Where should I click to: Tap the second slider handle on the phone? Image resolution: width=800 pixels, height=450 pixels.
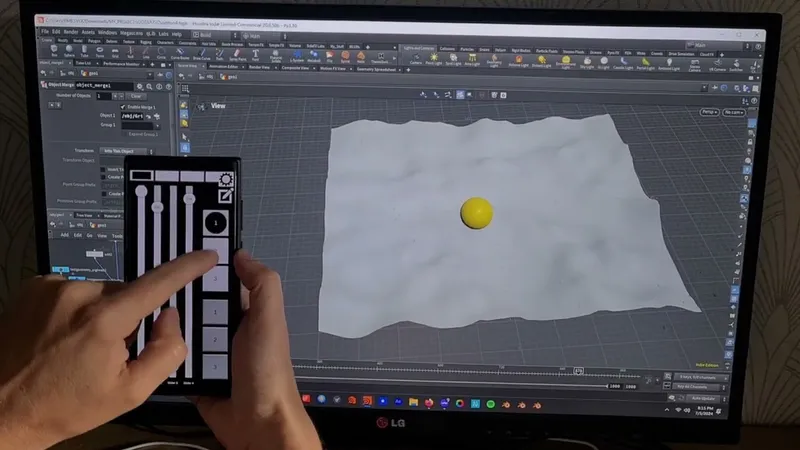point(157,207)
